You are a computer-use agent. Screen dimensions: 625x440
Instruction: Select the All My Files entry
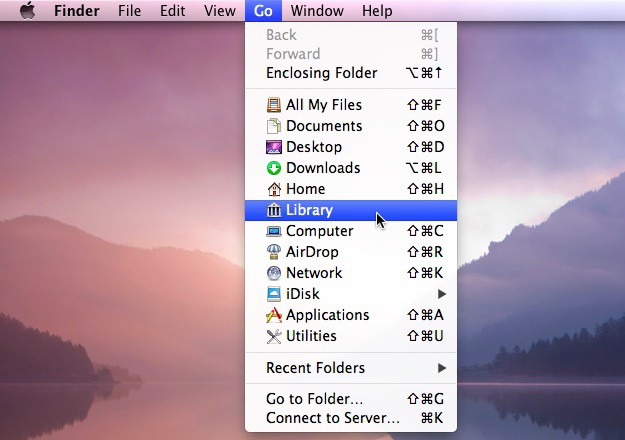pos(351,105)
